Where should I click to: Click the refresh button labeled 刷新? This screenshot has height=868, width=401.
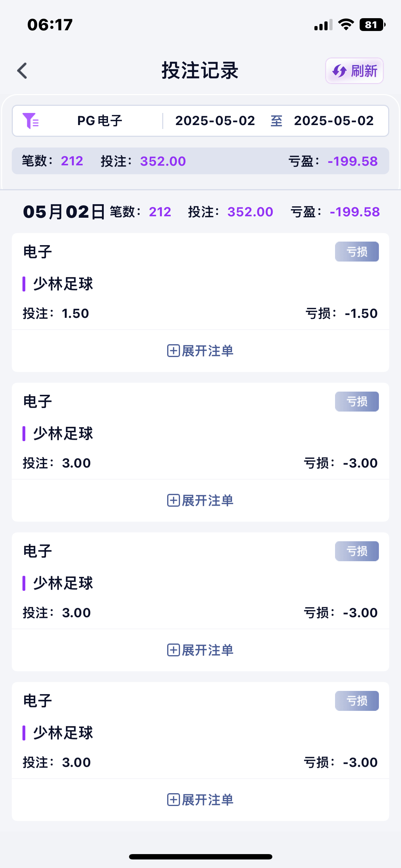[354, 71]
